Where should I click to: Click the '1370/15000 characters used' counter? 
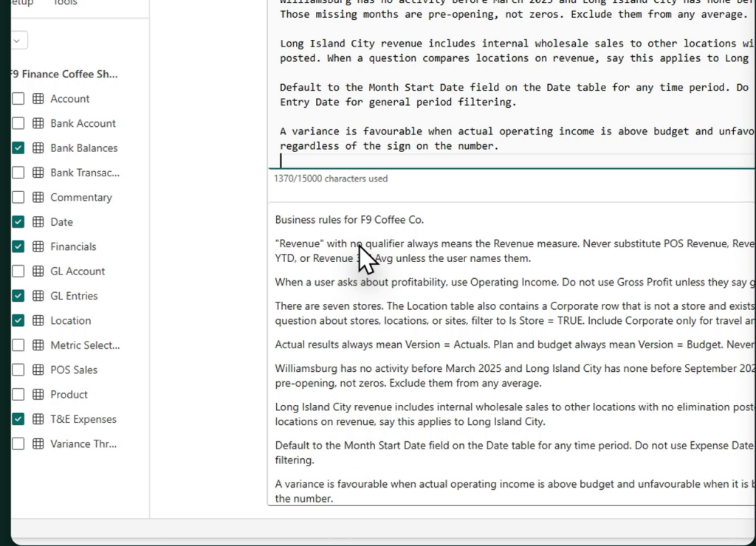click(331, 179)
